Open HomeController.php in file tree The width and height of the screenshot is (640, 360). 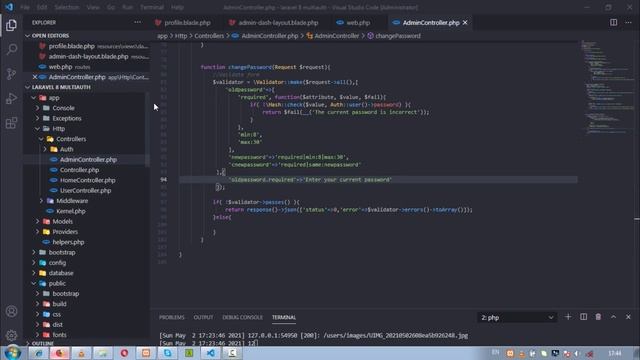(x=87, y=180)
